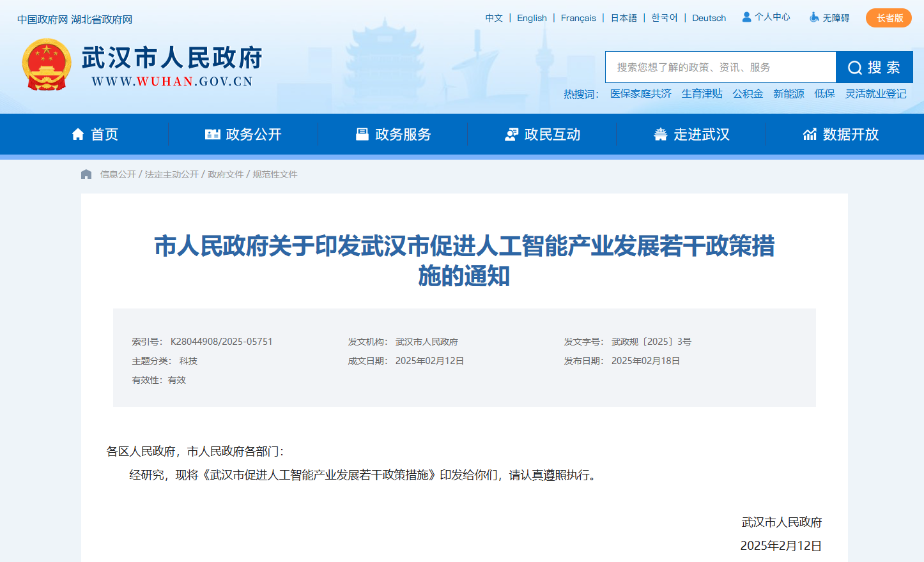Viewport: 924px width, 562px height.
Task: Focus the policy search input field
Action: click(720, 68)
